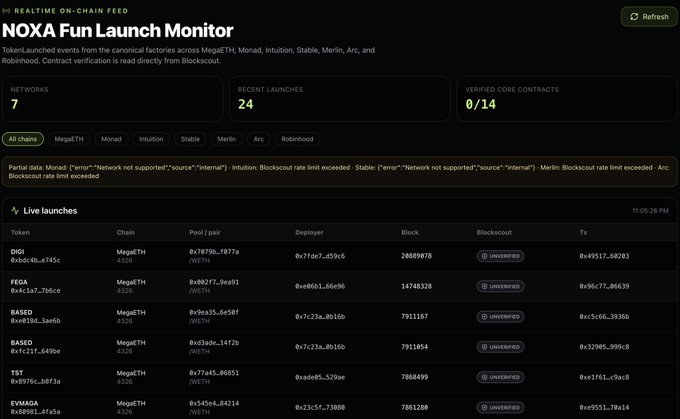This screenshot has height=419, width=680.
Task: Click block number 14748328
Action: [416, 286]
